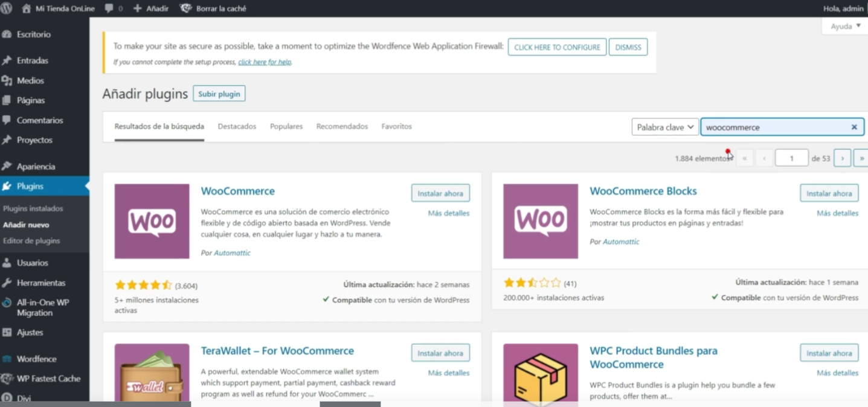
Task: Dismiss the Wordfence firewall notice
Action: coord(628,47)
